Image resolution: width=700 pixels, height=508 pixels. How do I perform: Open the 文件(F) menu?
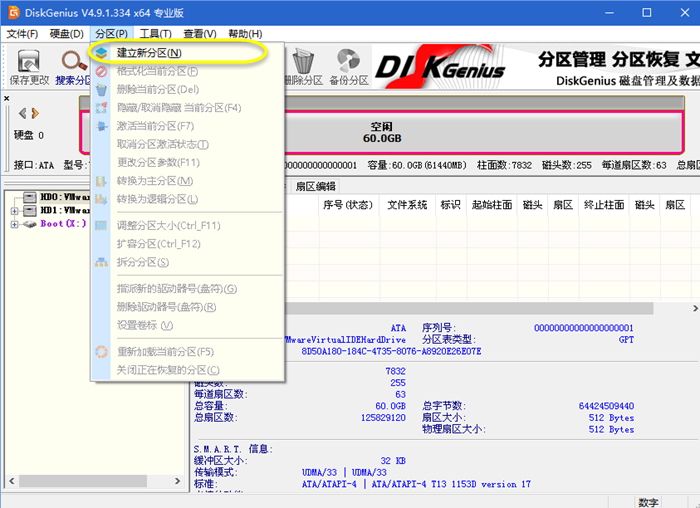[x=22, y=34]
